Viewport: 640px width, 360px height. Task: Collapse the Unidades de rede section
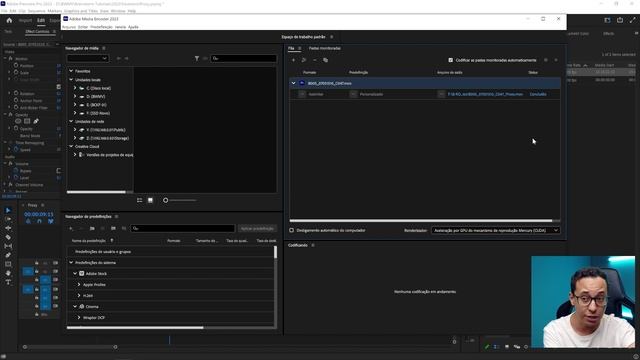coord(71,121)
